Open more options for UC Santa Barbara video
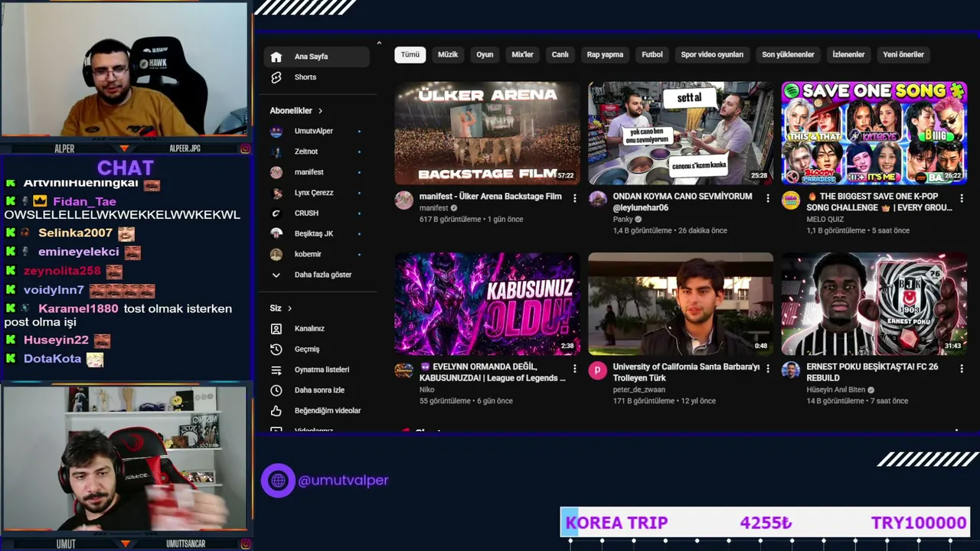This screenshot has height=551, width=980. 768,368
